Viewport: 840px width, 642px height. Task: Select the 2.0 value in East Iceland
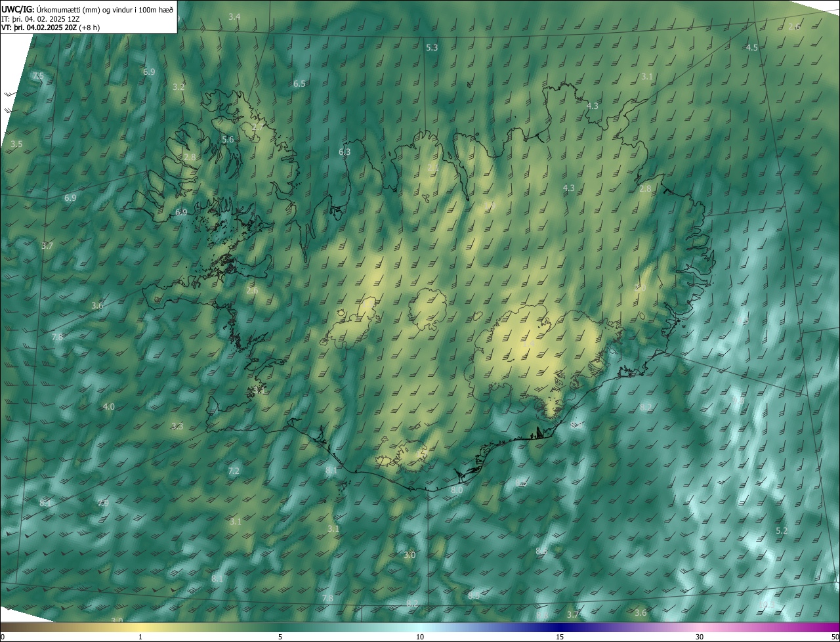click(640, 288)
